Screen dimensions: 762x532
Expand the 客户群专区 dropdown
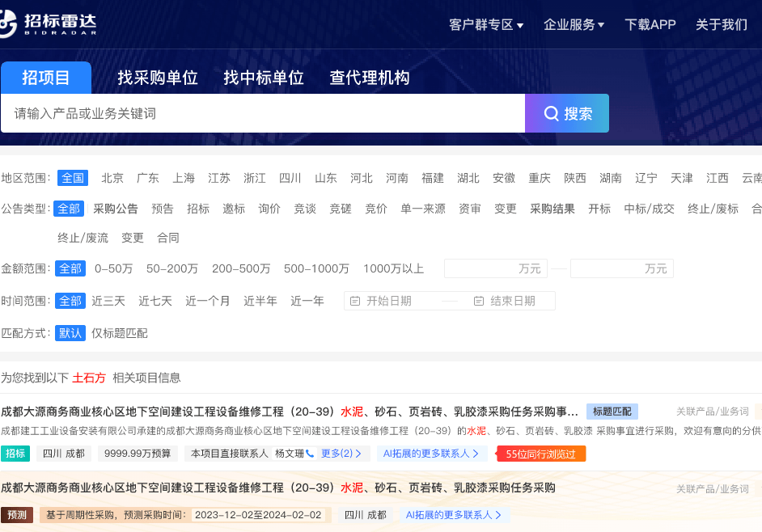(486, 25)
